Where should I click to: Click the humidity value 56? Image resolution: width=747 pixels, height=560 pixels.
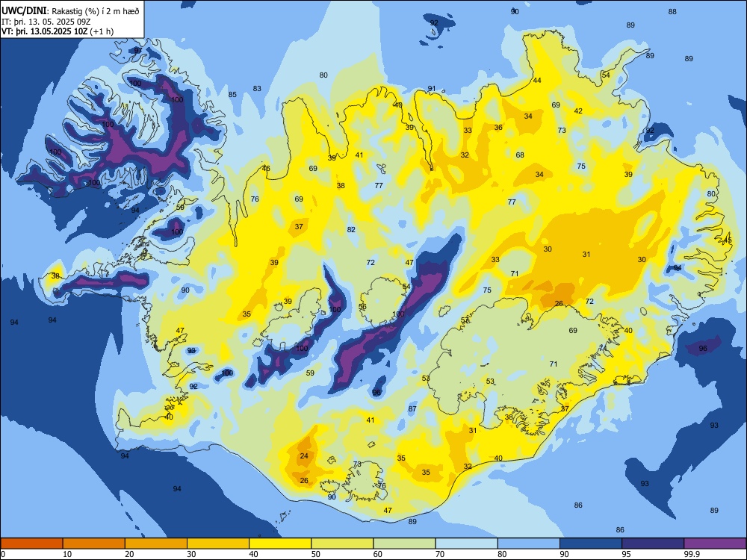tap(362, 306)
